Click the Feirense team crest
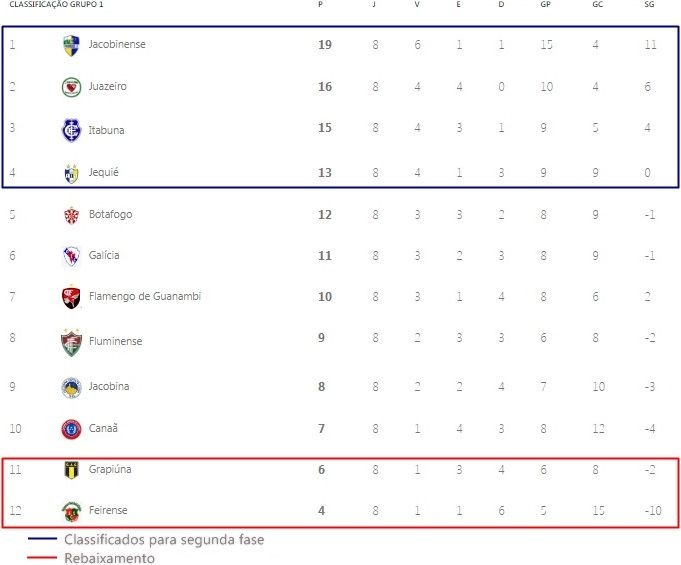The width and height of the screenshot is (681, 565). coord(71,512)
